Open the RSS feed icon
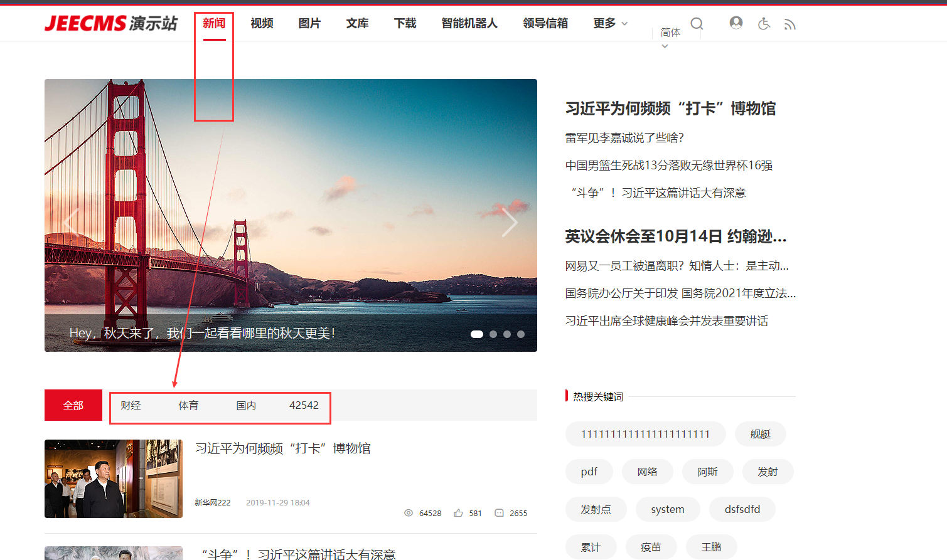 789,24
